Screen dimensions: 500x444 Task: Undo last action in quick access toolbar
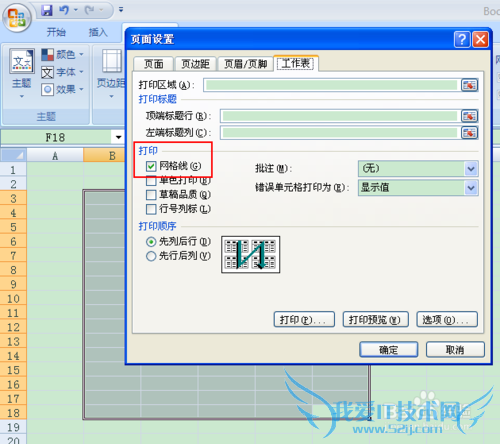64,10
